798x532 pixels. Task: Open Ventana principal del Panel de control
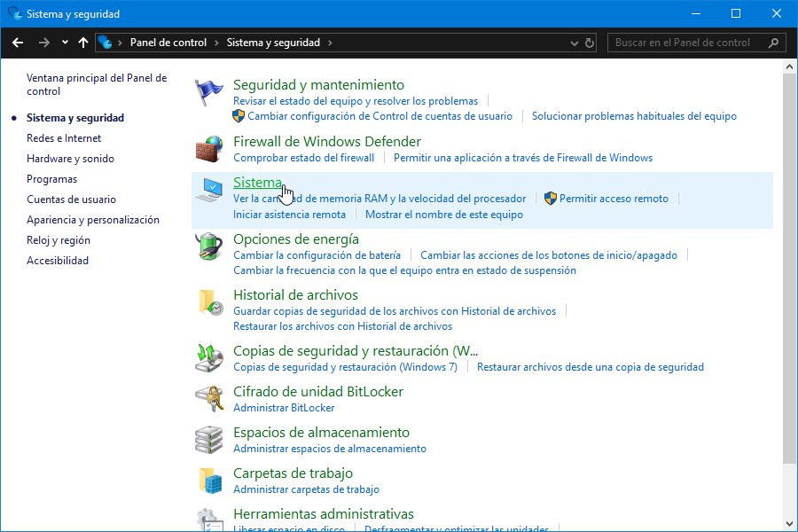coord(97,84)
